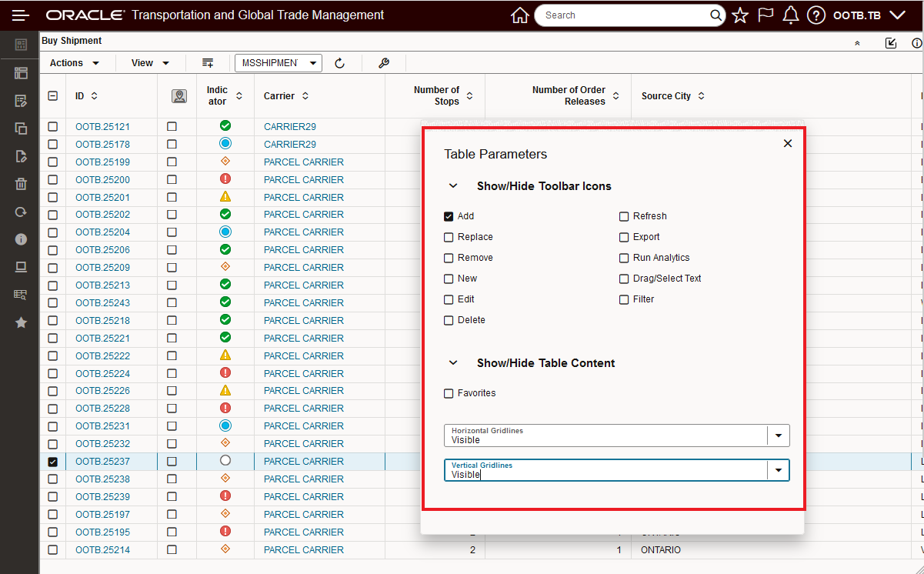Click the table-search icon in sidebar

click(21, 295)
